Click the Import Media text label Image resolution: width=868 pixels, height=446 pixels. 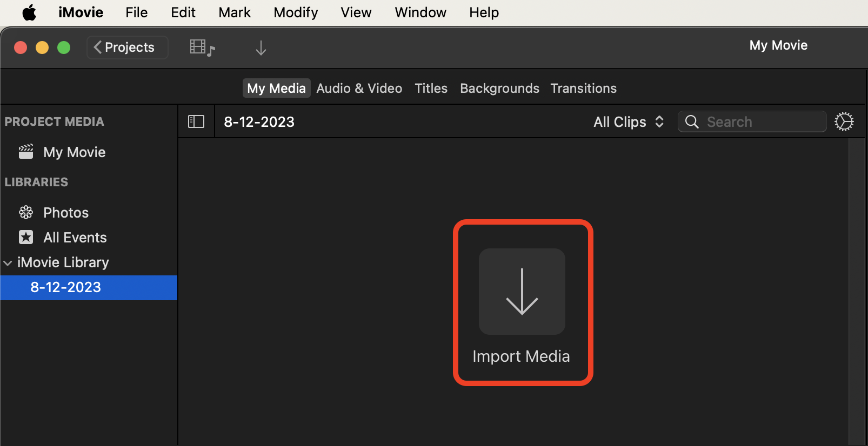pyautogui.click(x=521, y=356)
